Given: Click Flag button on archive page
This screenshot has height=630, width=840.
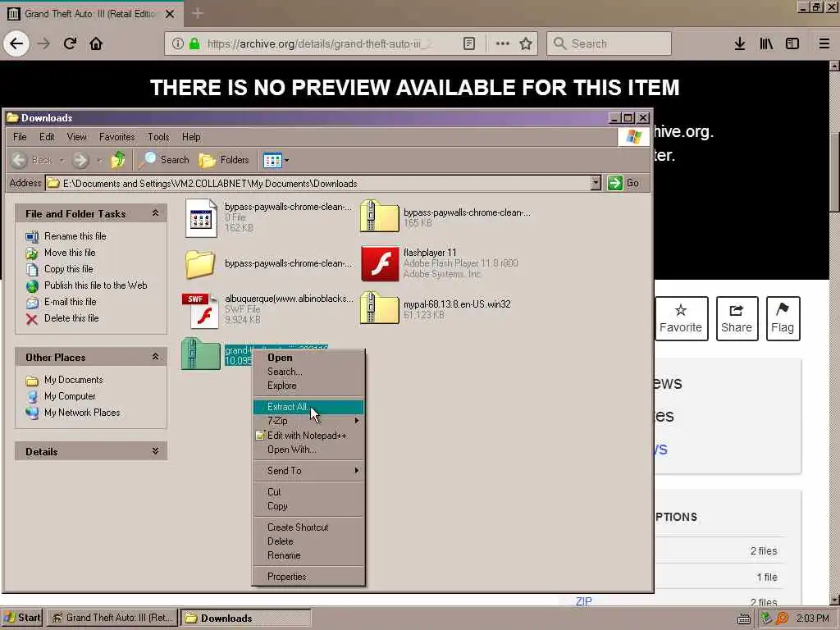Looking at the screenshot, I should 783,318.
